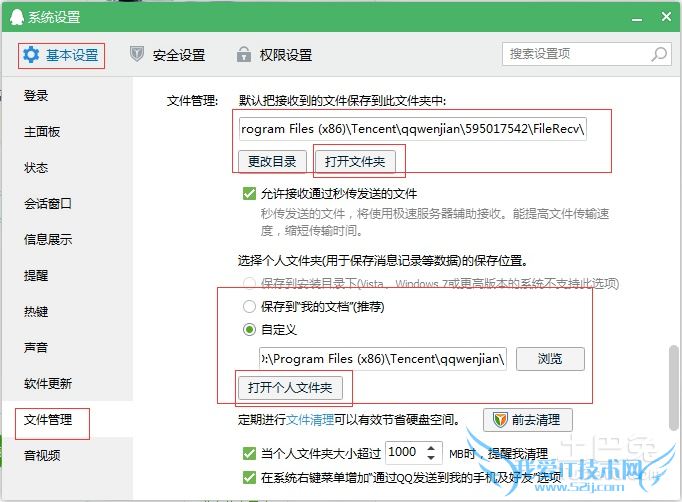Close the 系统设置 window
Viewport: 682px width, 502px height.
(666, 17)
